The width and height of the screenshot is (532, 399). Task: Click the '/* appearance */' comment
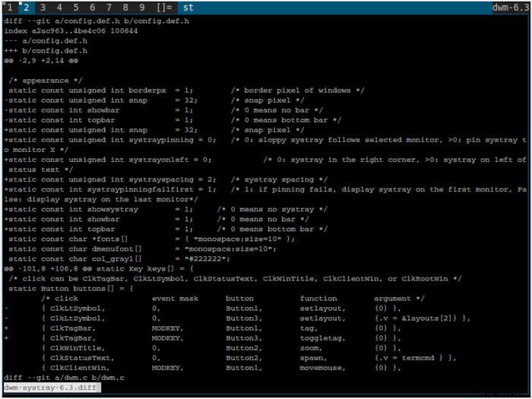[x=46, y=81]
